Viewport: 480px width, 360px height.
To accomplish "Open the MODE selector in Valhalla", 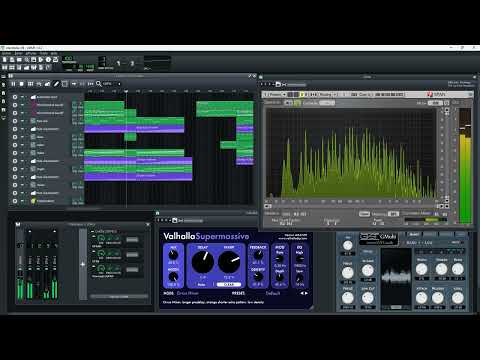I will click(187, 293).
